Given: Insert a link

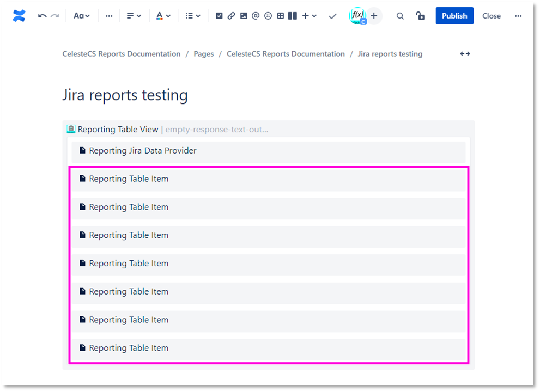Looking at the screenshot, I should 231,16.
